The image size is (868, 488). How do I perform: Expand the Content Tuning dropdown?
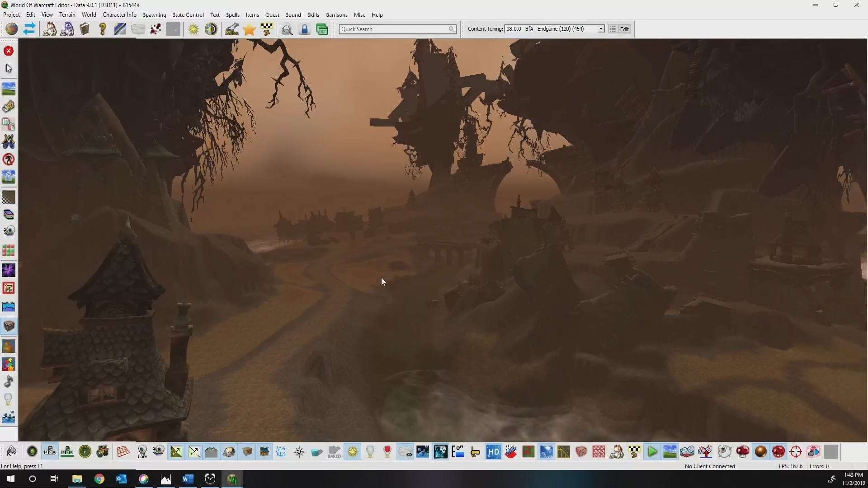601,29
